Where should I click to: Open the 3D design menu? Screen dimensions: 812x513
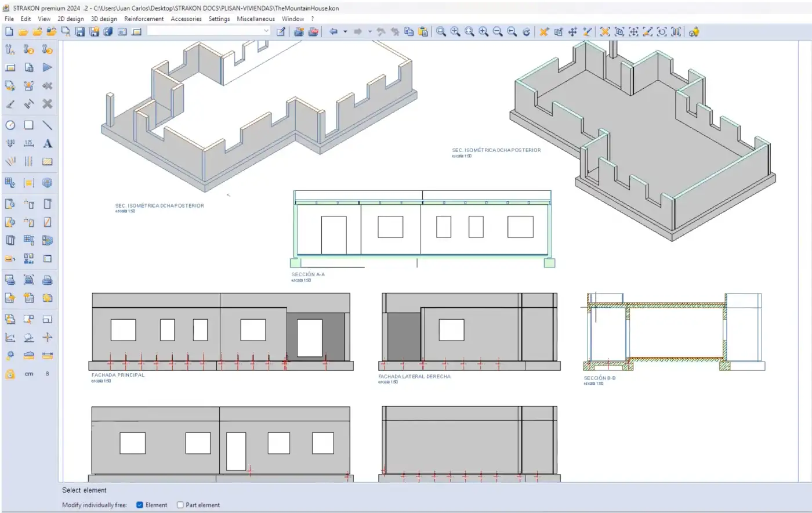(x=104, y=19)
